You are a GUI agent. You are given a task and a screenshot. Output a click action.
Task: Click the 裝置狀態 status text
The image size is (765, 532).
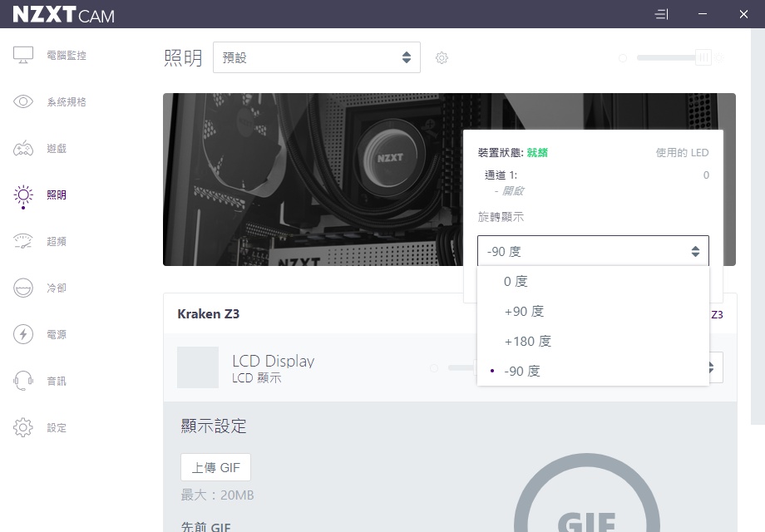[513, 153]
